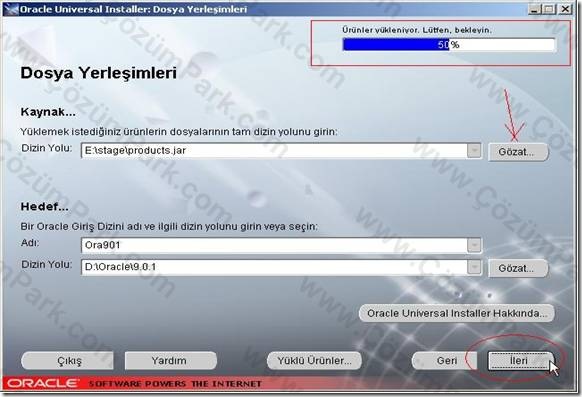Image resolution: width=582 pixels, height=397 pixels.
Task: Click the 50% loading progress bar
Action: [449, 45]
